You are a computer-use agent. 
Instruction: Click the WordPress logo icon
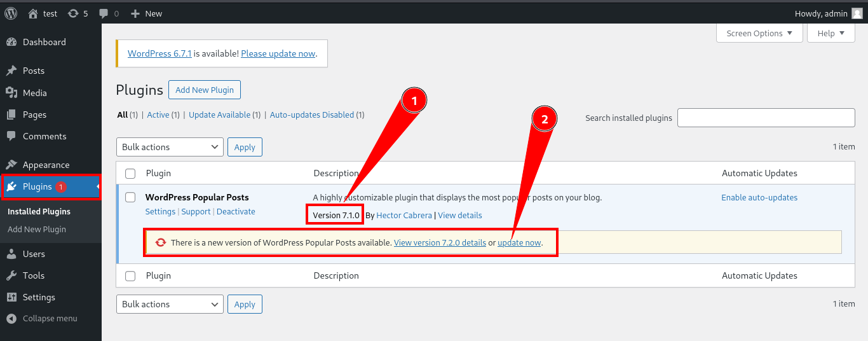(11, 13)
